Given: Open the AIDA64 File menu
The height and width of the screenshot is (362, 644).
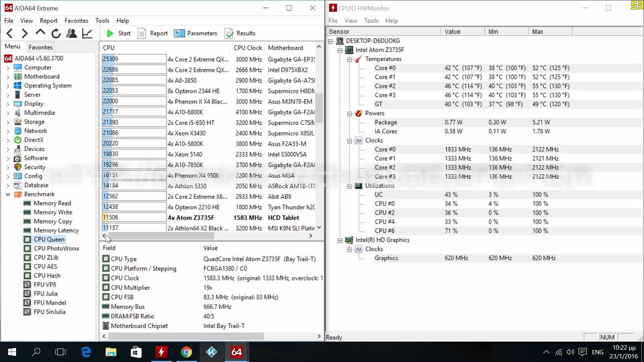Looking at the screenshot, I should click(x=9, y=21).
